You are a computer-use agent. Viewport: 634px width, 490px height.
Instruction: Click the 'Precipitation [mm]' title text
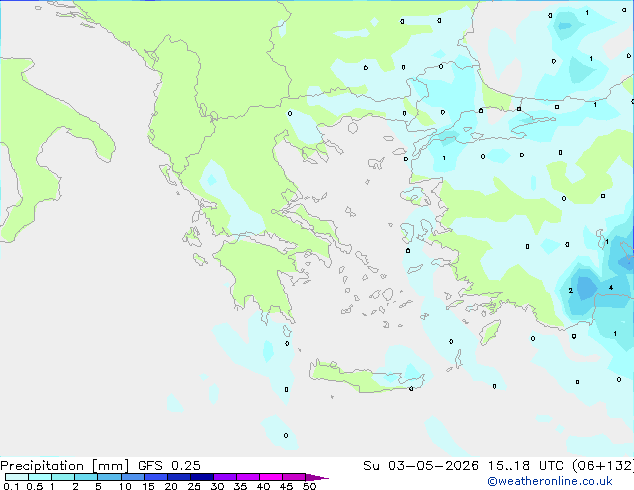pos(64,465)
